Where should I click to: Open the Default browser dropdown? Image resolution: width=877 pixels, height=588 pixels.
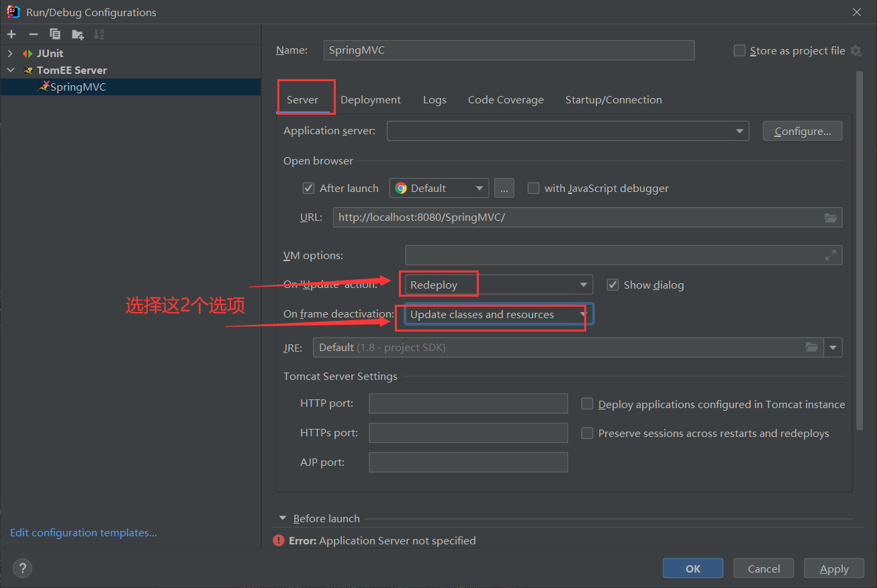(x=438, y=188)
